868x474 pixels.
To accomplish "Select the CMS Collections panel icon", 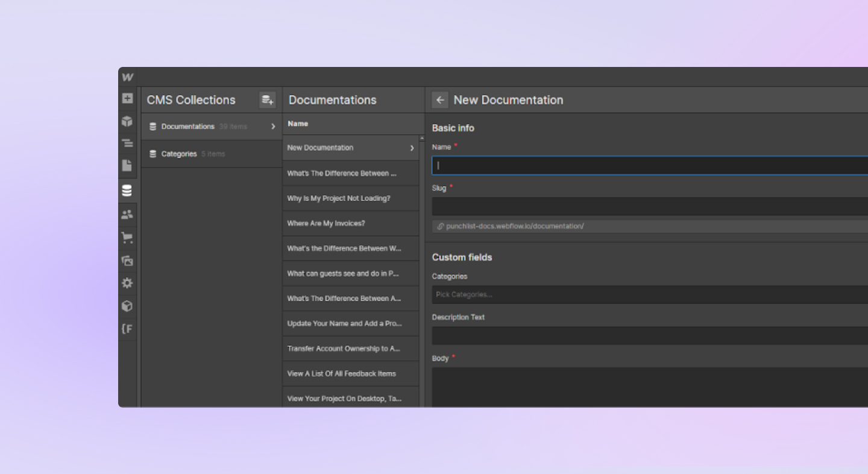I will (127, 190).
